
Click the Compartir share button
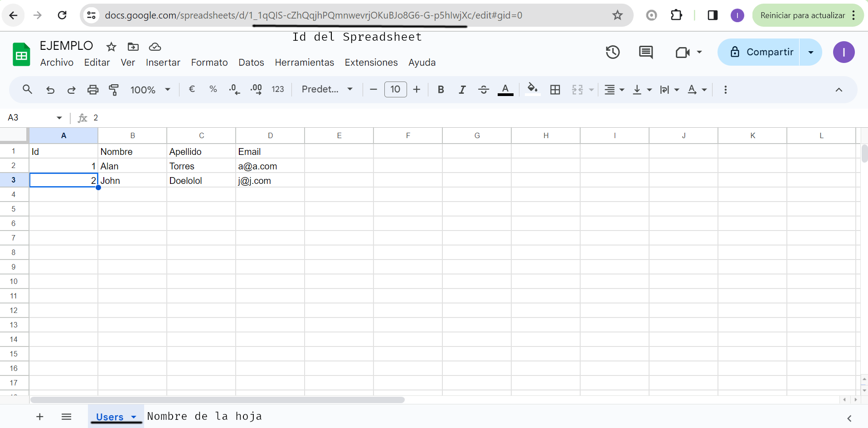coord(759,52)
